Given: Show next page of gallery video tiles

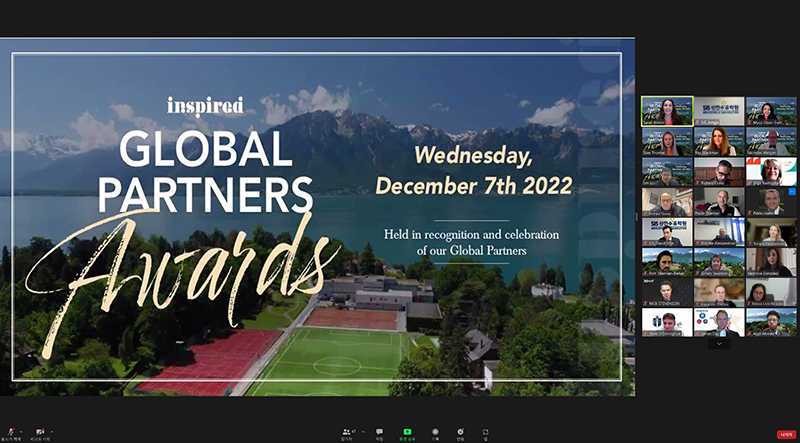Looking at the screenshot, I should coord(719,344).
